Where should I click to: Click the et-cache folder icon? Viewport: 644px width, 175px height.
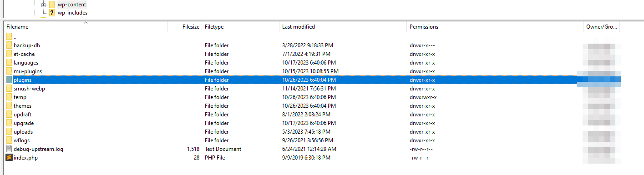pos(9,54)
